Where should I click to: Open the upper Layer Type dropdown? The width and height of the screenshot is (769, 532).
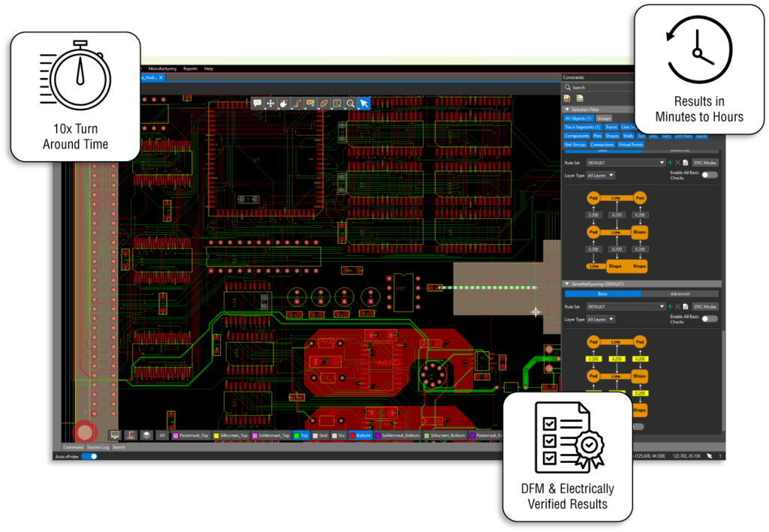[601, 175]
